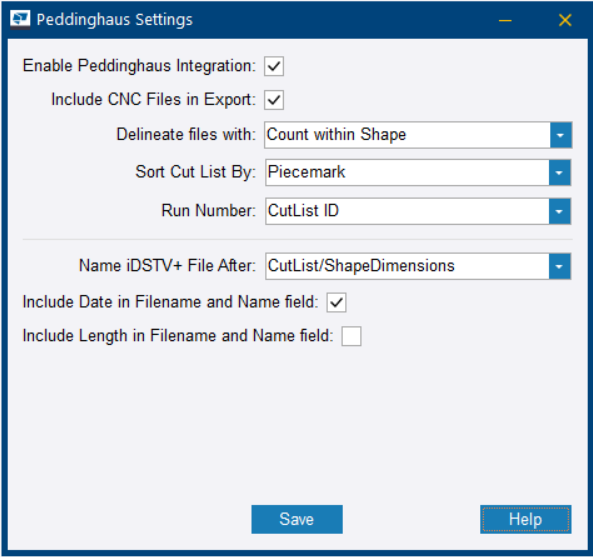Open Help for Peddinghaus settings

tap(526, 519)
